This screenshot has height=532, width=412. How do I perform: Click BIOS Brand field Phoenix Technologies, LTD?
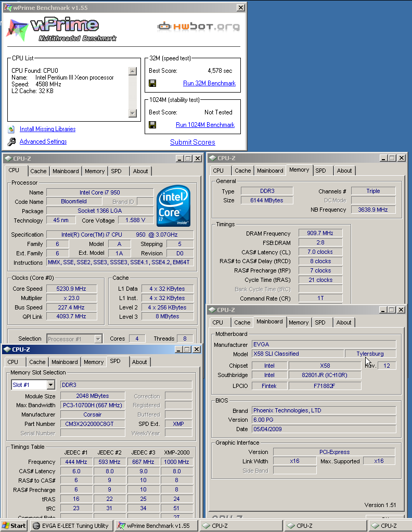324,410
